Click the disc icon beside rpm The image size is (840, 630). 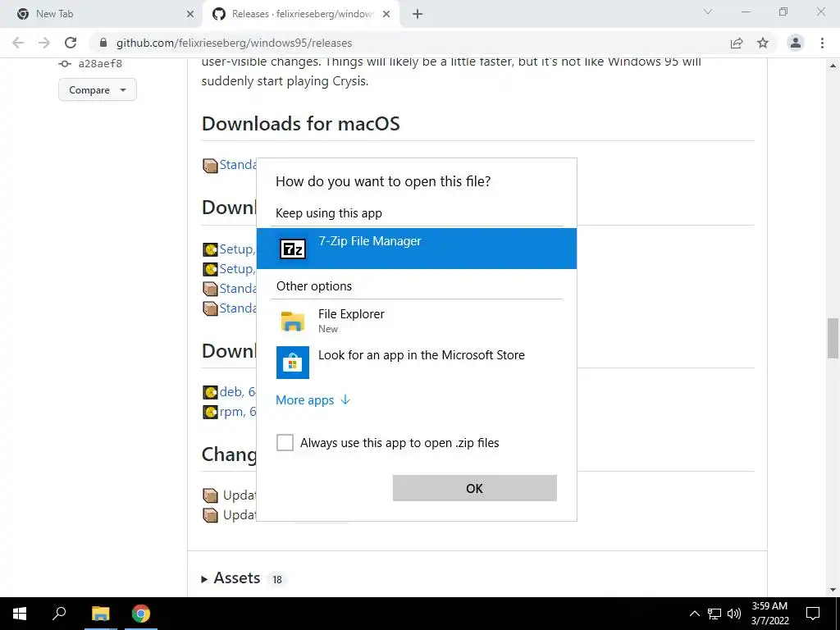tap(210, 413)
